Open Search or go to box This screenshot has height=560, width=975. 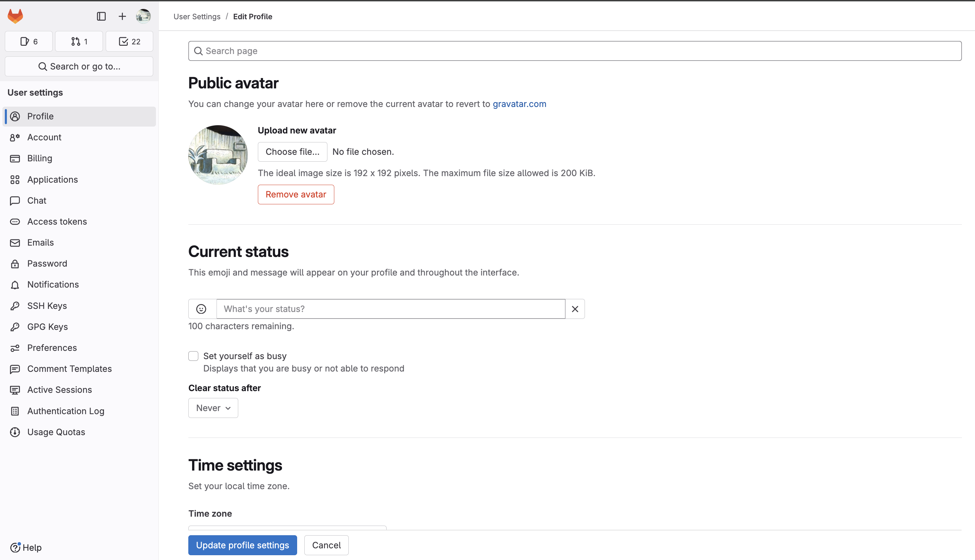pyautogui.click(x=79, y=66)
